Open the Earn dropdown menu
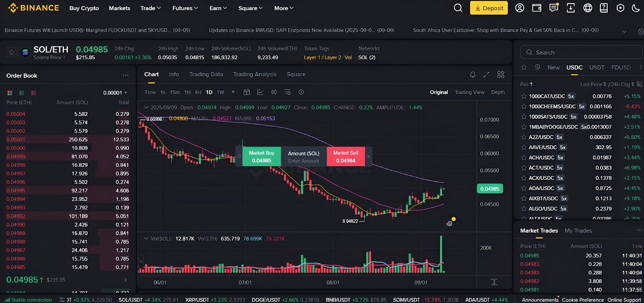The image size is (644, 303). (218, 8)
